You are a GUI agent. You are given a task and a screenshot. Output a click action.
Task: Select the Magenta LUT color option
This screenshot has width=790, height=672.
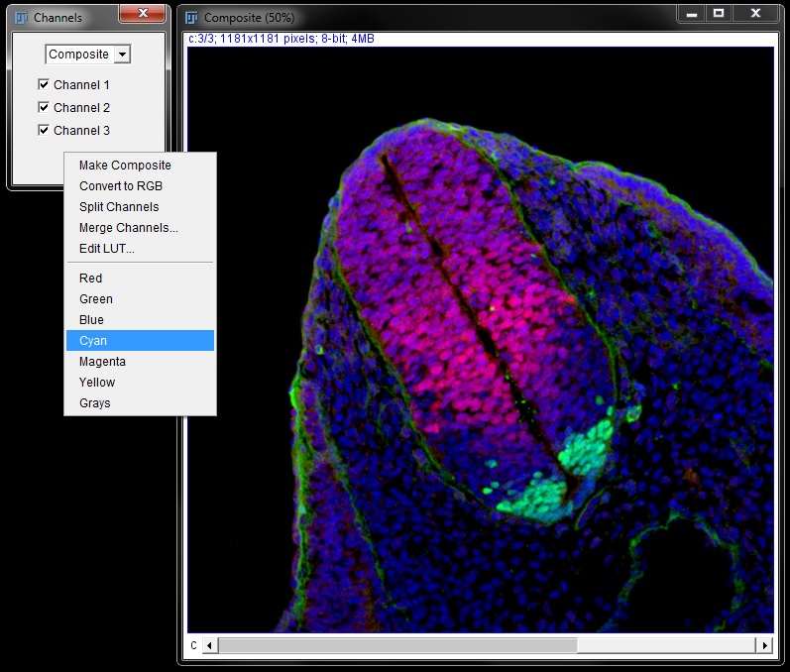pos(102,362)
